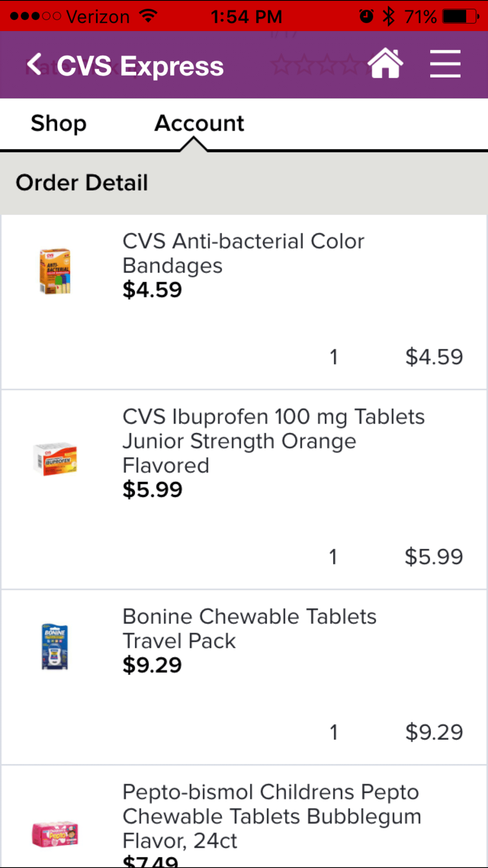488x868 pixels.
Task: Open Pepto-bismol Childrens Pepto Chewable item
Action: 271,816
